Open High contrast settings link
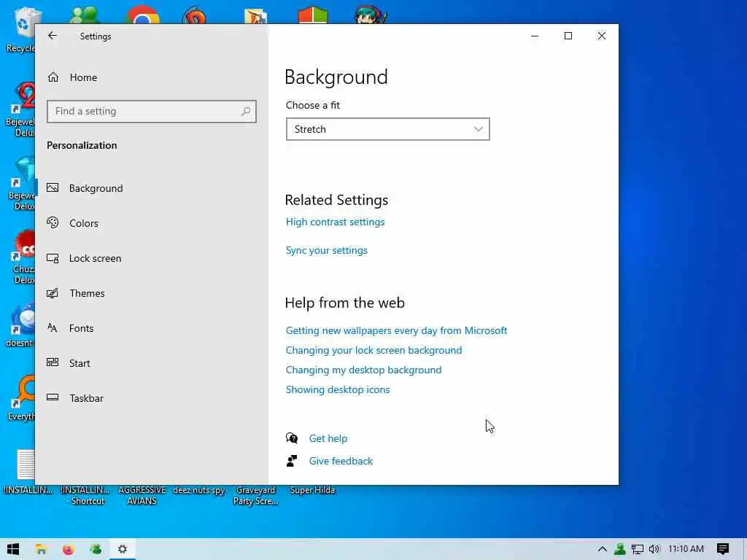 point(335,222)
